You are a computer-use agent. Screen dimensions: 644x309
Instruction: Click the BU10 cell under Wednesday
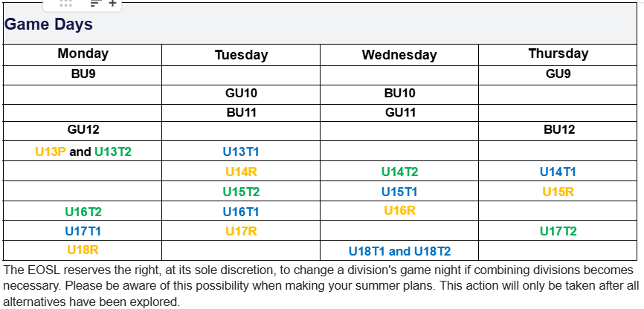point(399,94)
